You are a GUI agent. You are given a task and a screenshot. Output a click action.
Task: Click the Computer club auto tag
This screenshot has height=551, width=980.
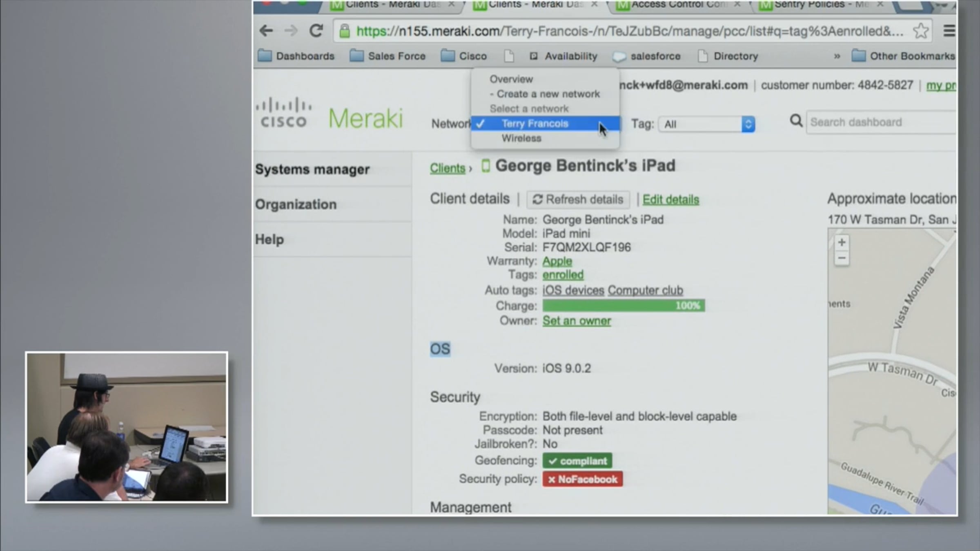click(x=645, y=291)
